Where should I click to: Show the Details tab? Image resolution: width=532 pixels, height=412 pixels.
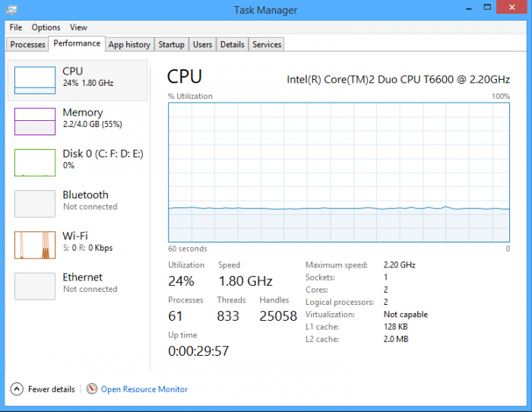click(x=232, y=45)
